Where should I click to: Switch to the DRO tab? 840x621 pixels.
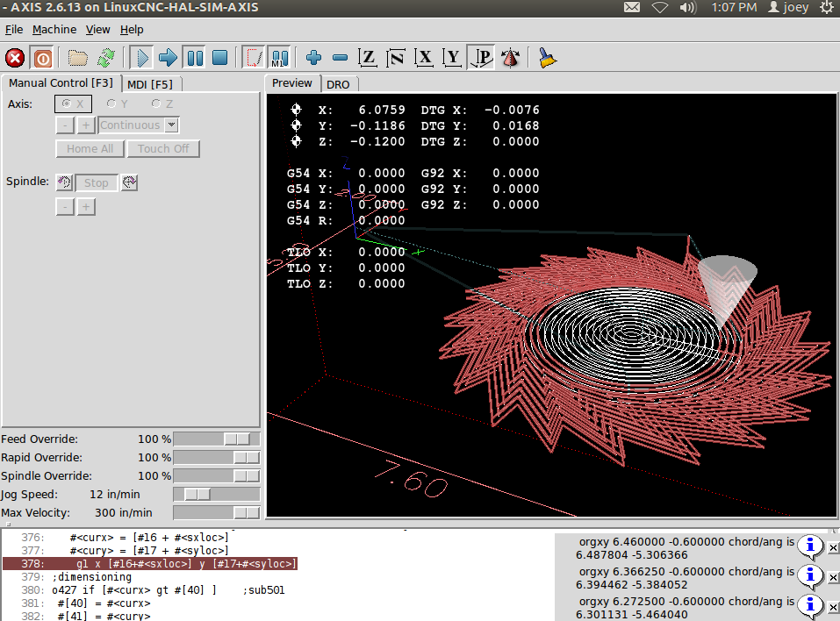click(x=338, y=84)
